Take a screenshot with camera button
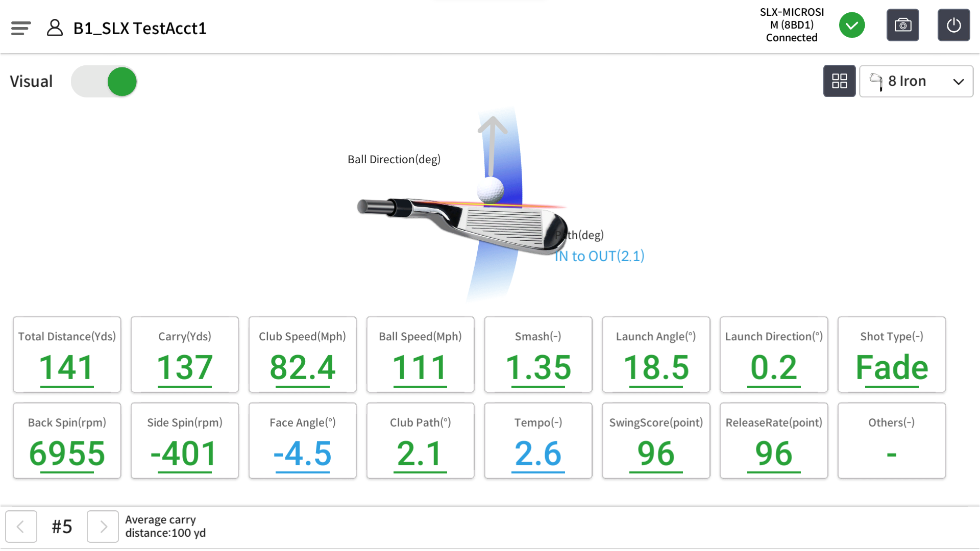The height and width of the screenshot is (551, 980). coord(902,25)
